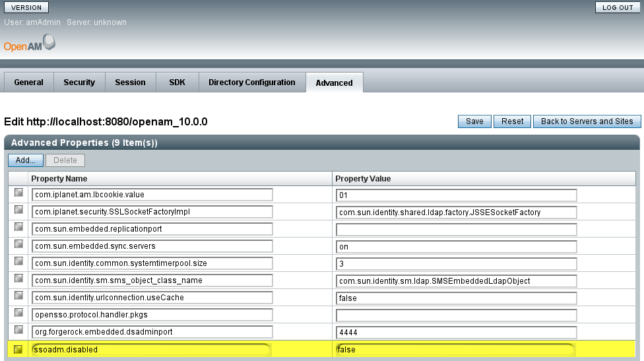Edit the SMSEmbeddedLdapObject value field
Image resolution: width=644 pixels, height=361 pixels.
click(x=457, y=281)
